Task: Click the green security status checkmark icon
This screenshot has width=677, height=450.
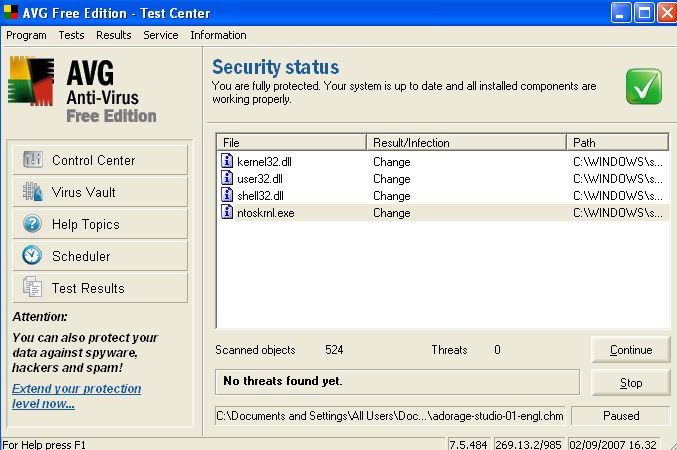Action: [x=644, y=86]
